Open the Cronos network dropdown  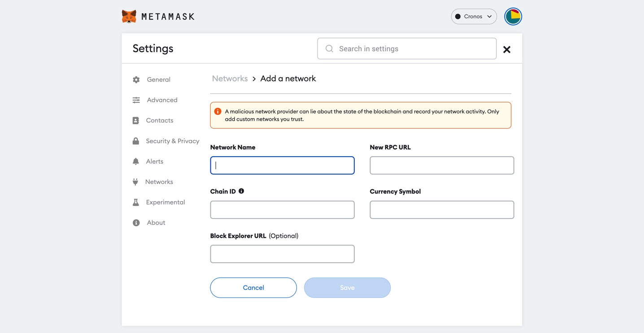click(x=474, y=17)
